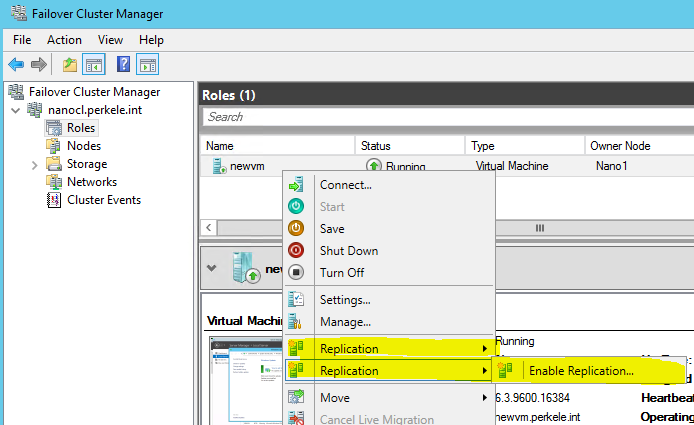This screenshot has height=425, width=694.
Task: Toggle the Show/Hide Action Pane toolbar icon
Action: (147, 65)
